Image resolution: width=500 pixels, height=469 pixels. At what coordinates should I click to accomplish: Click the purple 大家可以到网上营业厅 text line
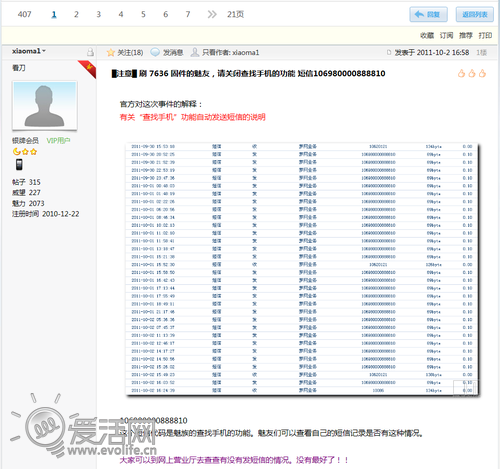click(234, 460)
